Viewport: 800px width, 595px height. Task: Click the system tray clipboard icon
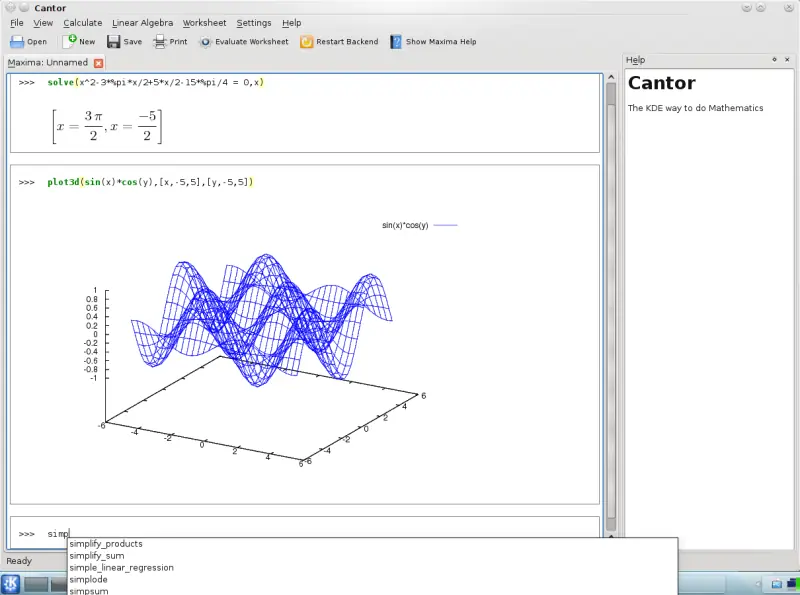(x=777, y=584)
